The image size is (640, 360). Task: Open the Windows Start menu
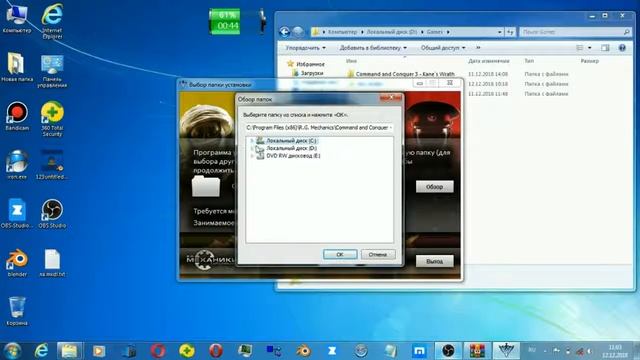click(x=12, y=350)
